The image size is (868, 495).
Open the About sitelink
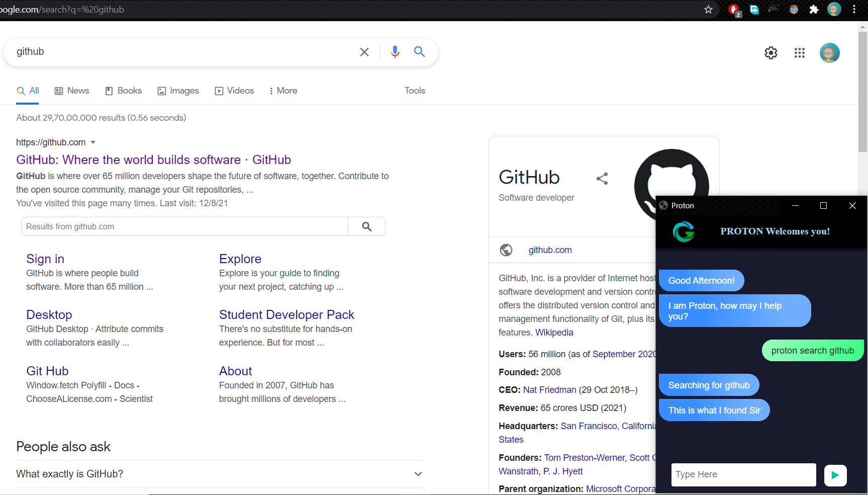click(x=236, y=371)
